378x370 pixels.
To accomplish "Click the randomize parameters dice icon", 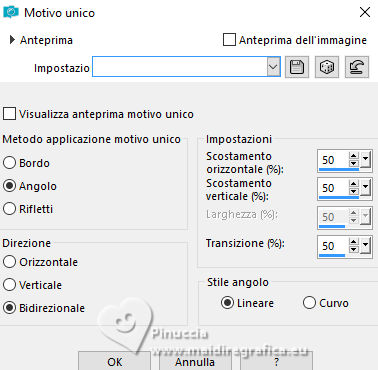I will tap(327, 67).
